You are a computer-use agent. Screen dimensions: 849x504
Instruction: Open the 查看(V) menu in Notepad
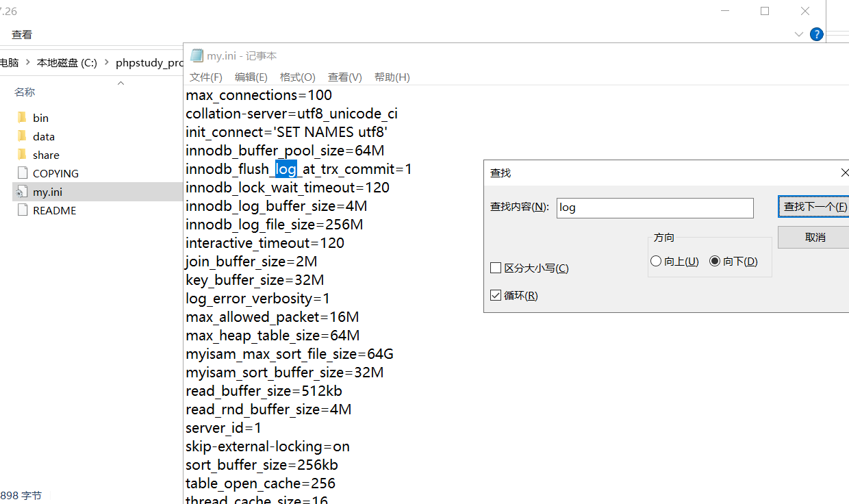point(345,77)
